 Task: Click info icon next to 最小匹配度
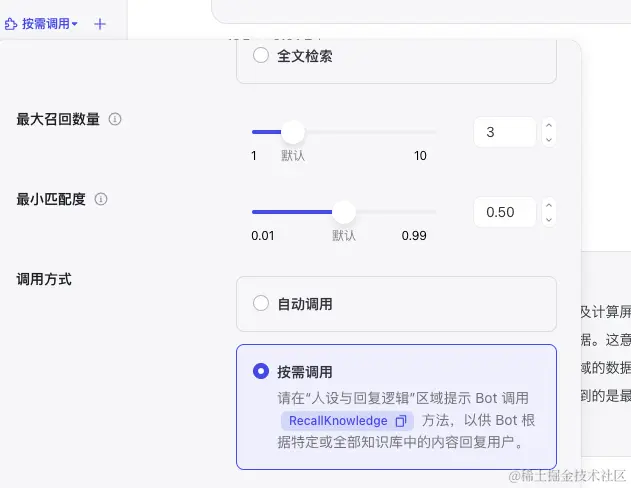coord(101,199)
